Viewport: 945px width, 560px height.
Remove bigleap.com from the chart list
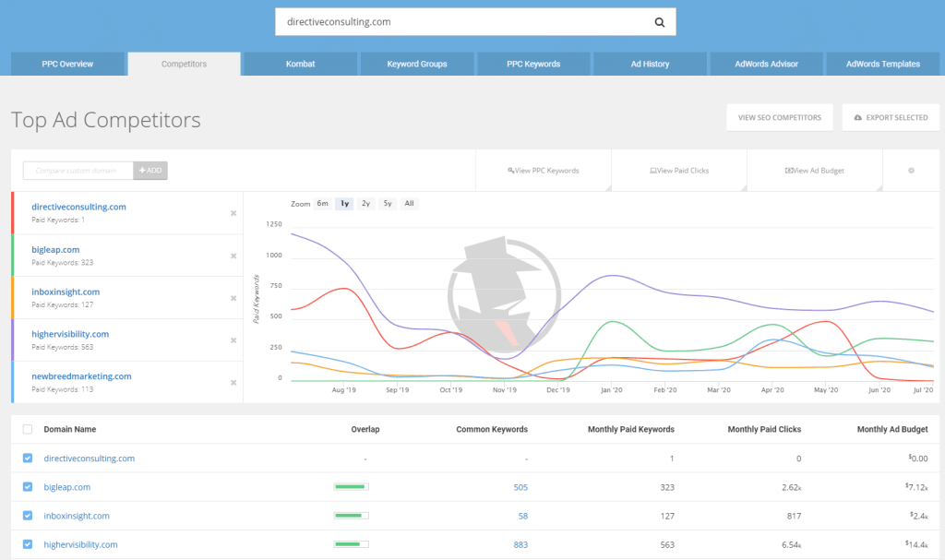click(233, 256)
